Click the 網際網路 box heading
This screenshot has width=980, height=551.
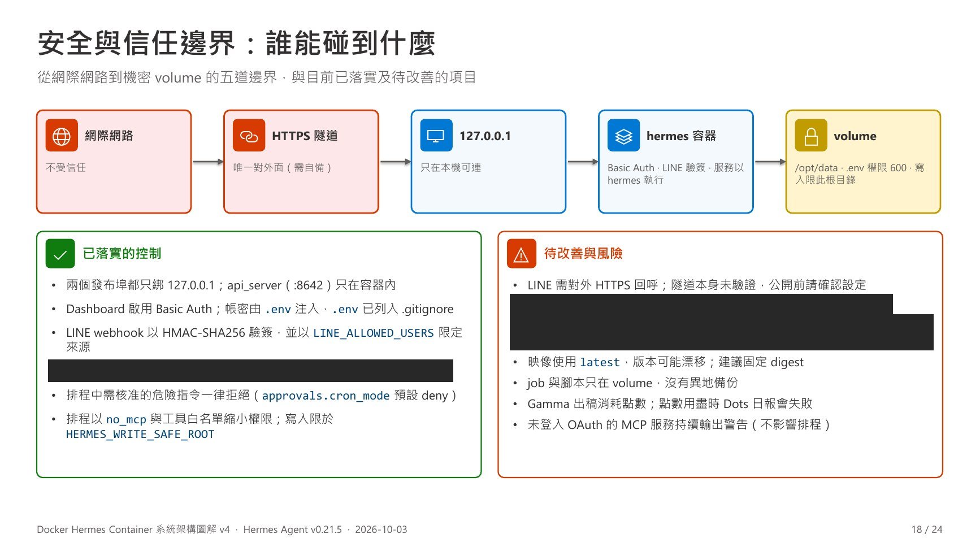109,136
